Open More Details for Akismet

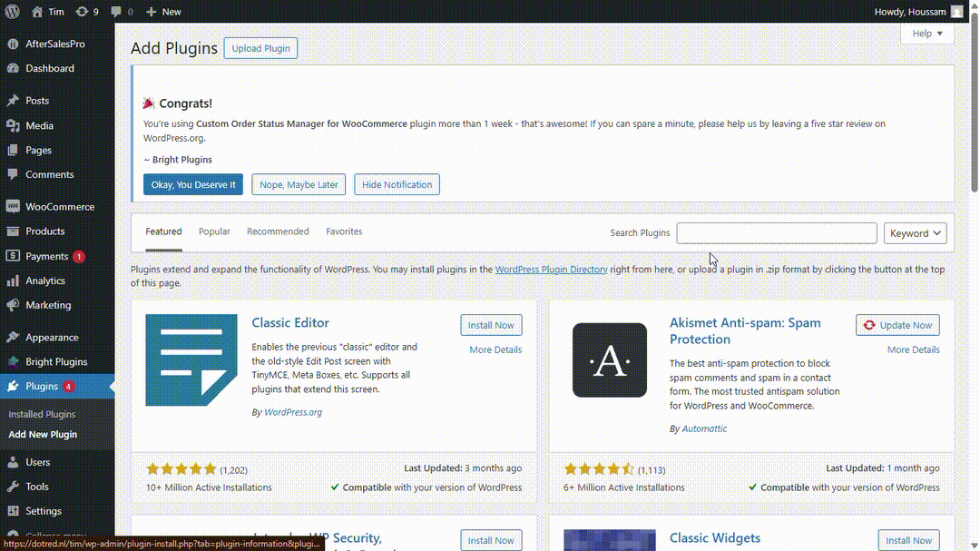(x=913, y=349)
